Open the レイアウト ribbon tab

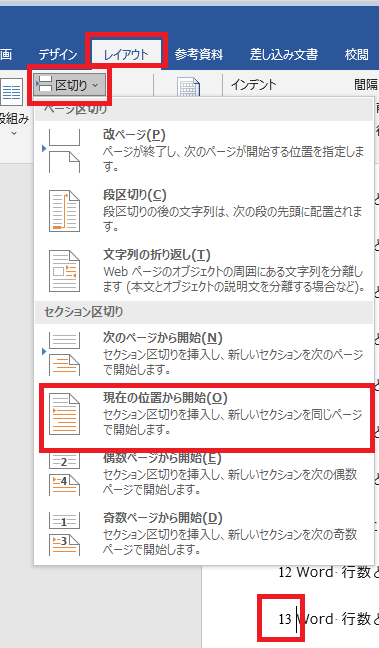point(126,55)
